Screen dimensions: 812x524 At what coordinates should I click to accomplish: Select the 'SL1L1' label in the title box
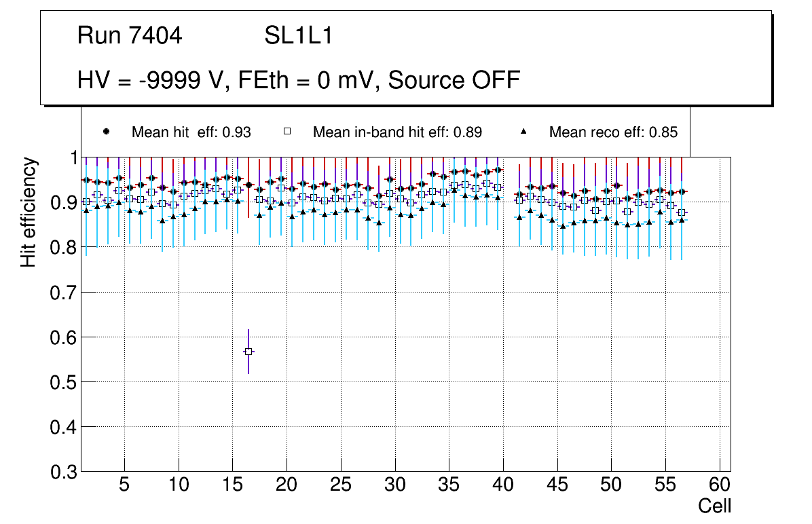tap(299, 36)
